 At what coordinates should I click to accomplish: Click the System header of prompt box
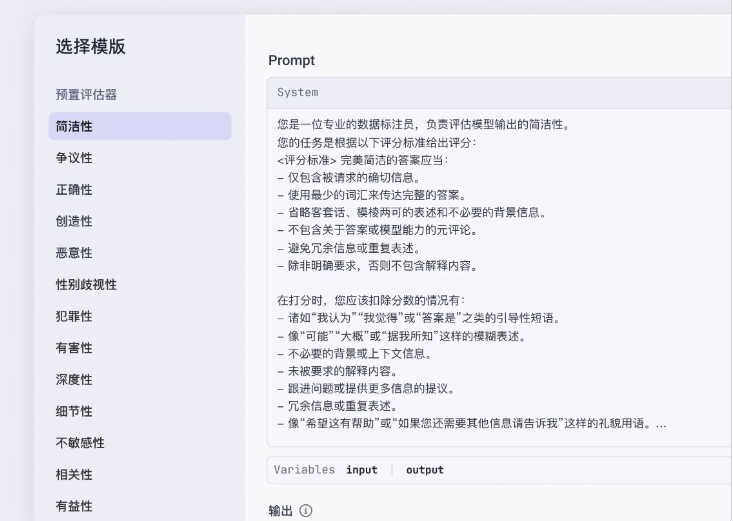pyautogui.click(x=298, y=93)
